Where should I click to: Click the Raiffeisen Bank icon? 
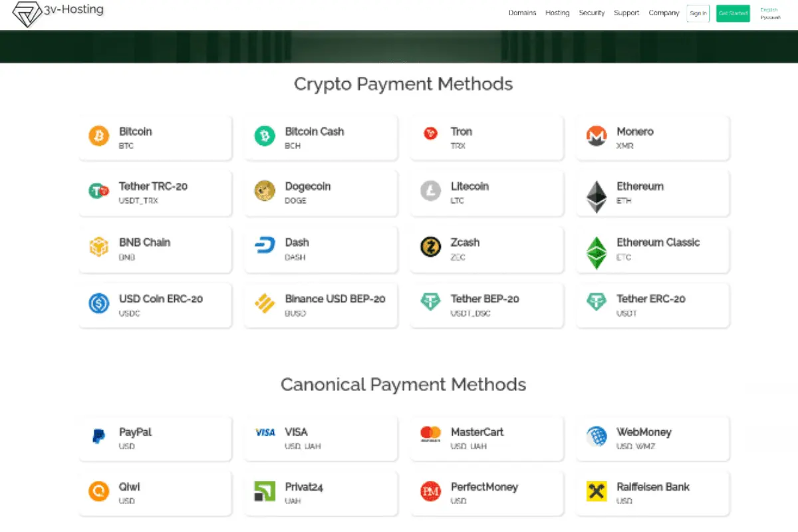[597, 491]
